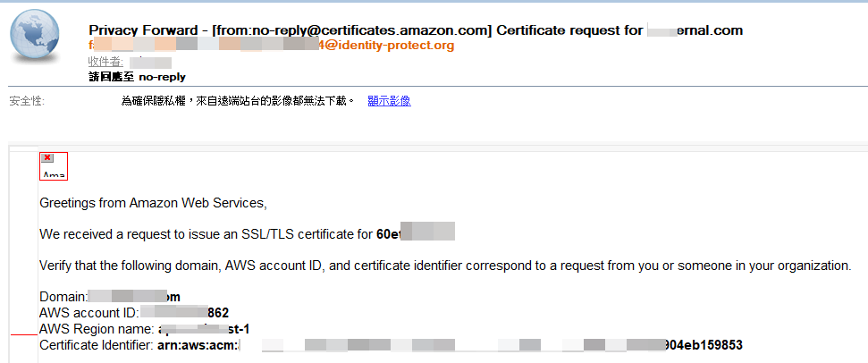Click the 安全性 security label

(x=27, y=101)
